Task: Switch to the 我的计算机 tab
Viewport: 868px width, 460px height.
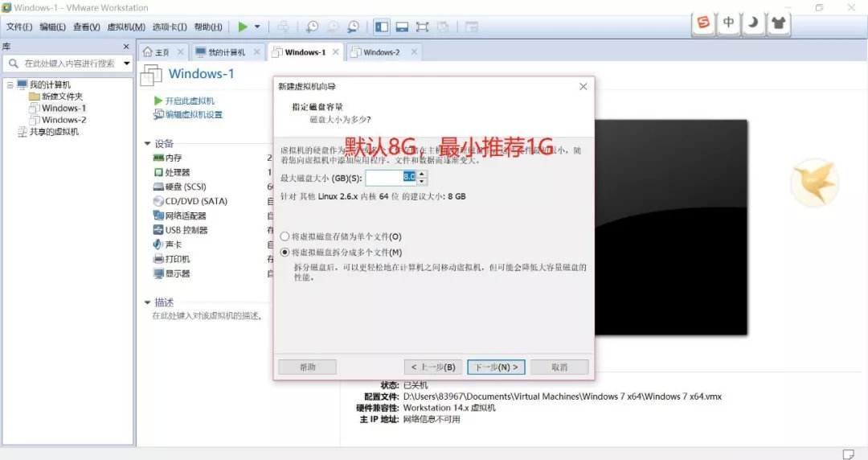Action: tap(227, 52)
